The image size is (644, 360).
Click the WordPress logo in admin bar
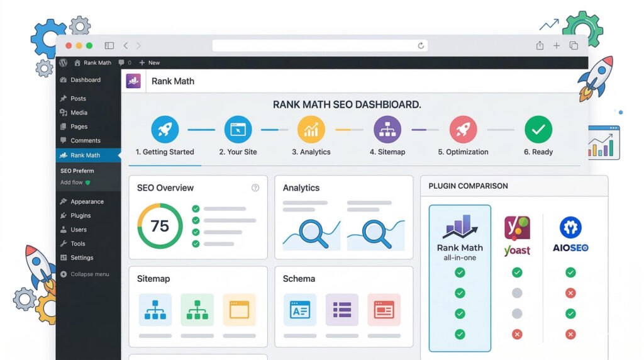click(x=63, y=62)
